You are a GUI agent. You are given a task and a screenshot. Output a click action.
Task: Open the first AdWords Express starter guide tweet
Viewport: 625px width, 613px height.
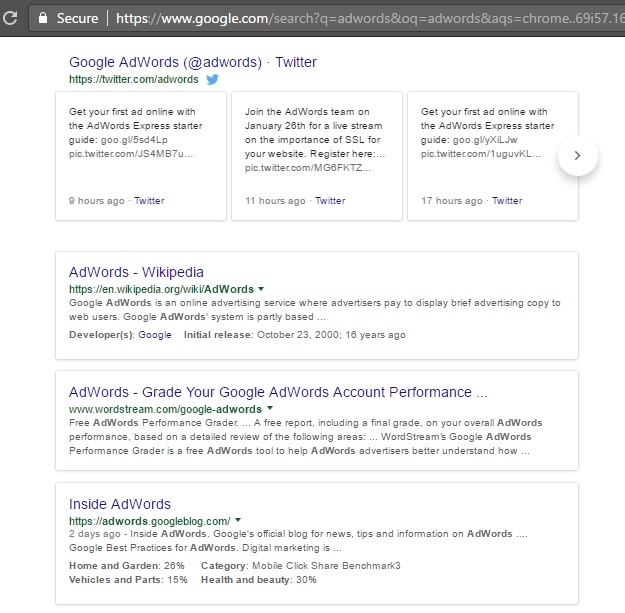tap(141, 156)
